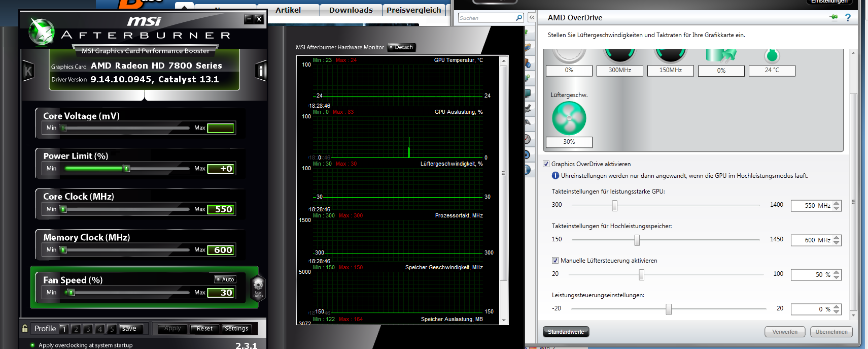Close the MSI Afterburner window

pos(259,19)
